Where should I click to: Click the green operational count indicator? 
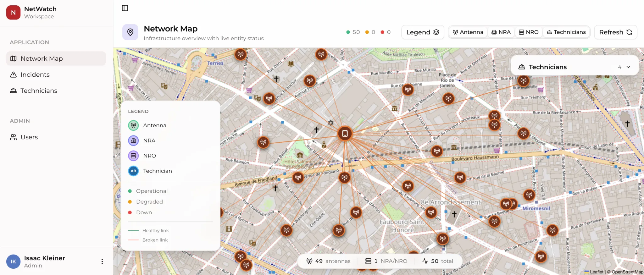coord(353,32)
